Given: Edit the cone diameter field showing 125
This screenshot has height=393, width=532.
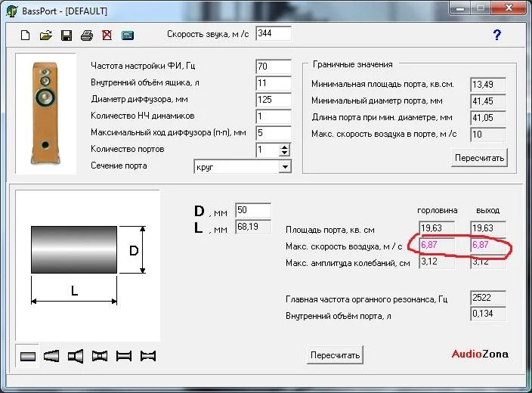Looking at the screenshot, I should click(274, 100).
